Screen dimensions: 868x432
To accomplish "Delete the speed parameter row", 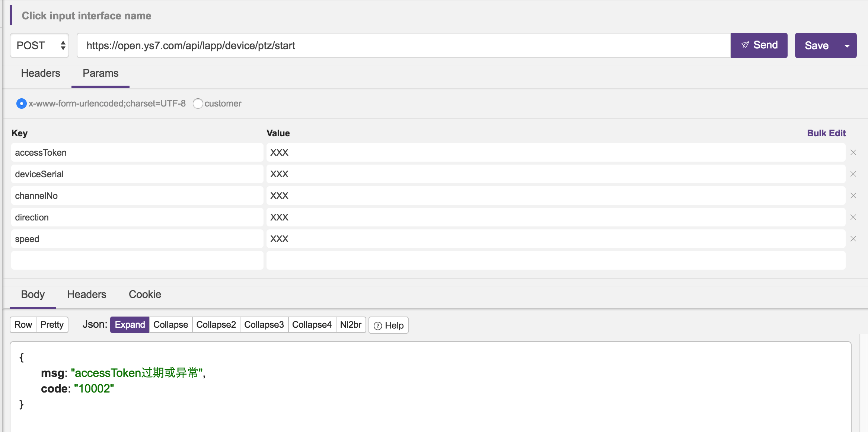I will click(x=853, y=239).
